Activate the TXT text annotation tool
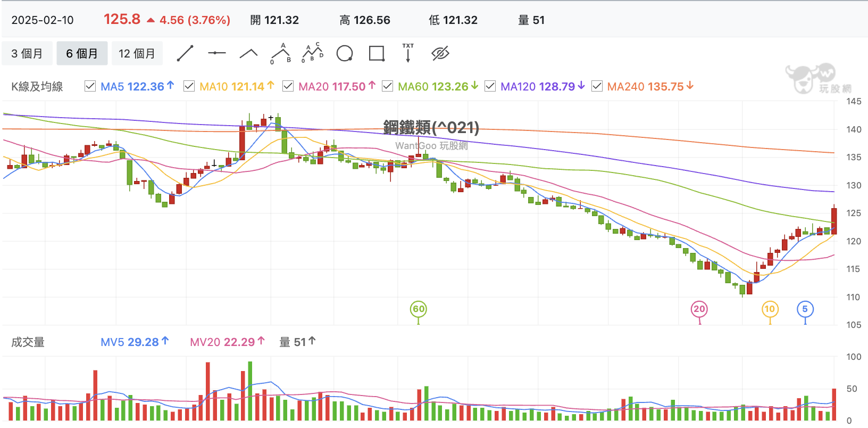 408,53
